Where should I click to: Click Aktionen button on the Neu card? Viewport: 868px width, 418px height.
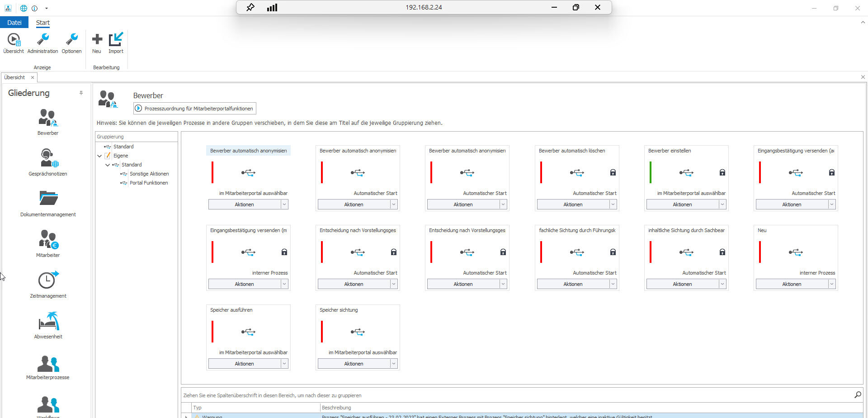pos(791,284)
